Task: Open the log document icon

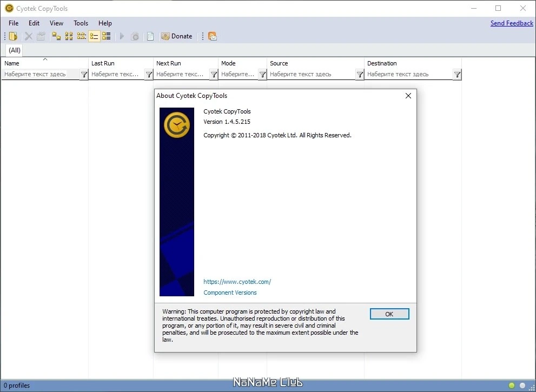Action: [x=150, y=36]
